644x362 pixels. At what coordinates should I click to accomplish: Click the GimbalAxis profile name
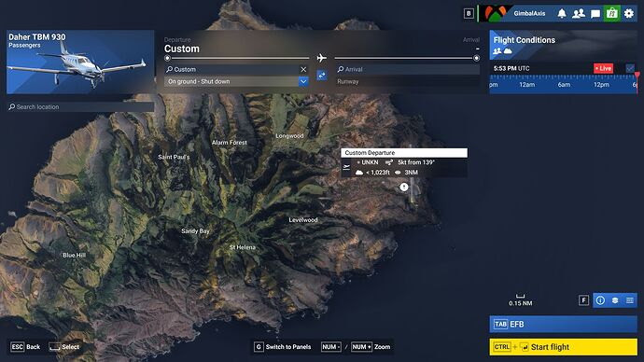529,14
